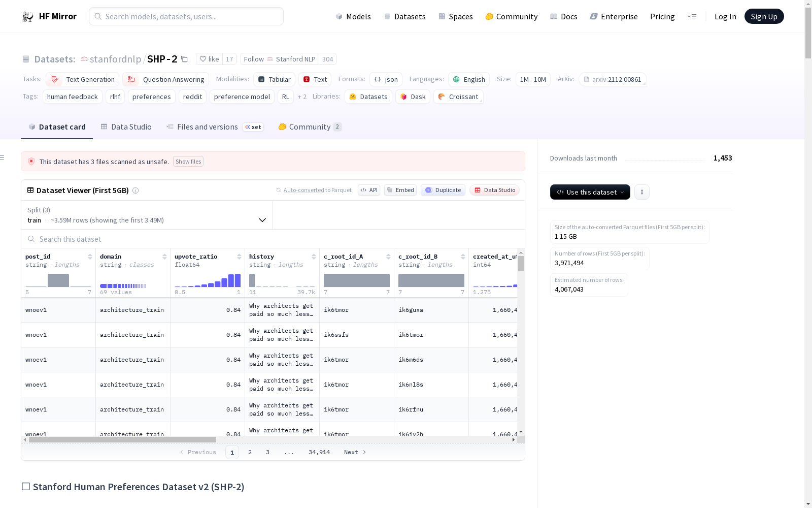Image resolution: width=812 pixels, height=508 pixels.
Task: Select the Tabular modality tag
Action: [274, 79]
